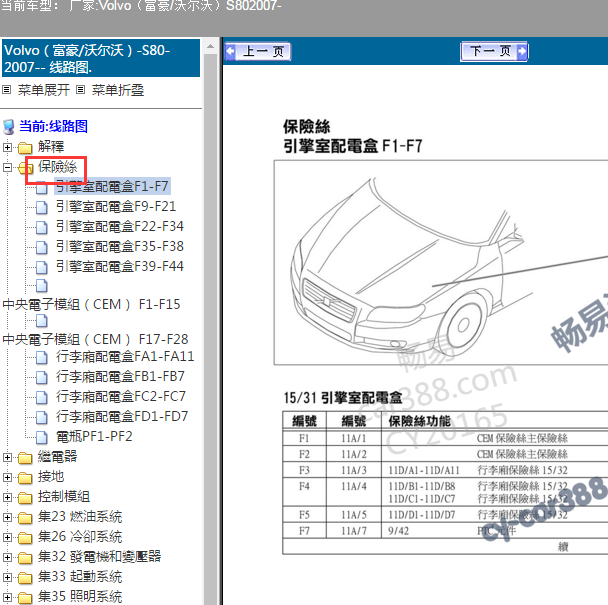Open 行李廂配電盒FD1-FD7 page
This screenshot has height=605, width=608.
coord(122,417)
